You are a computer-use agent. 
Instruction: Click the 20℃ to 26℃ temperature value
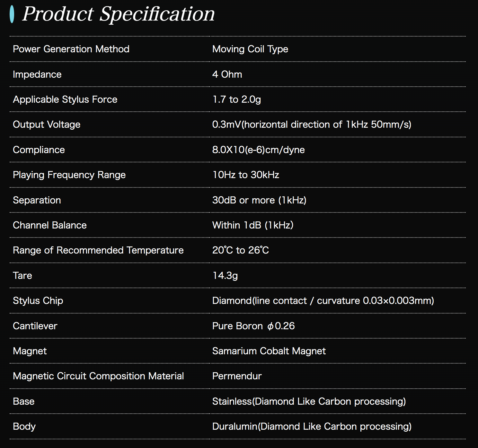point(240,250)
